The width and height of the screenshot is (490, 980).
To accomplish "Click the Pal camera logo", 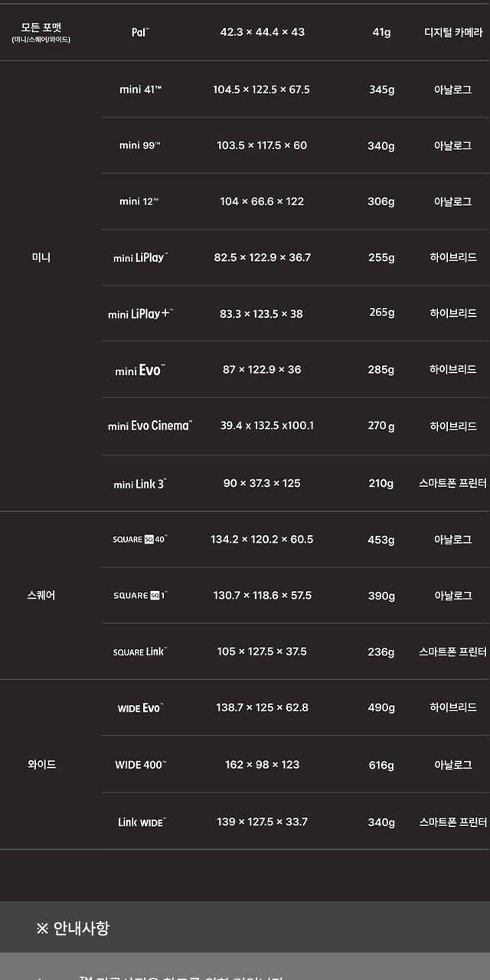I will [140, 32].
